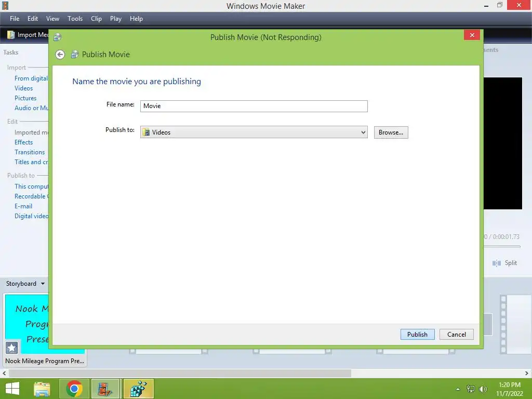Click Cancel in the Publish Movie dialog
This screenshot has width=532, height=399.
click(456, 334)
